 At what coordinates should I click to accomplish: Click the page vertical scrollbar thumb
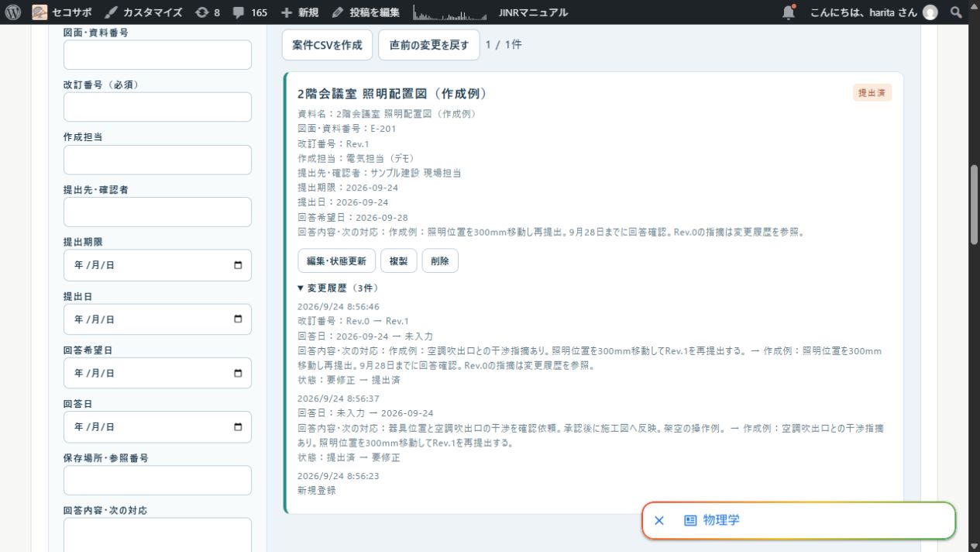point(974,205)
